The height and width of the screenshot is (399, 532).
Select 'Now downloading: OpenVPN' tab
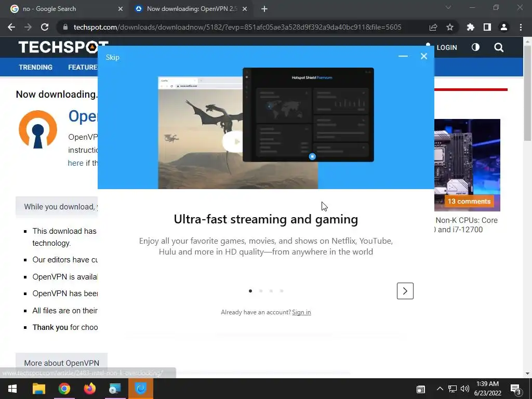(192, 9)
